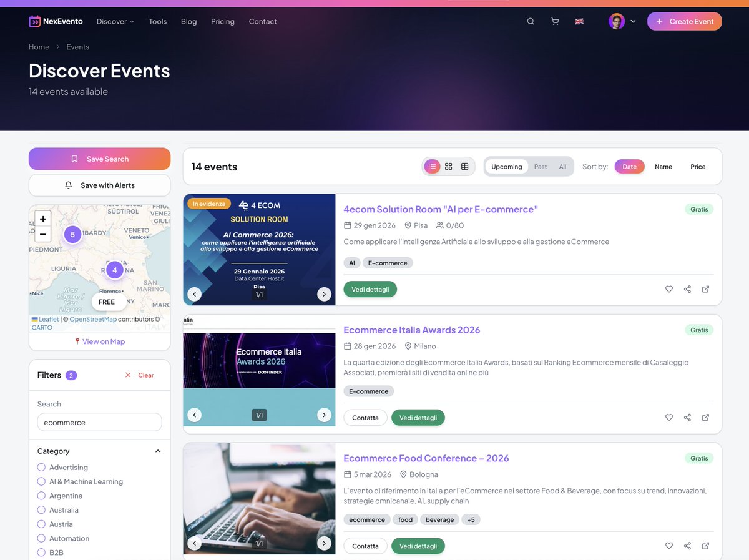
Task: Select the Australia category
Action: (57, 510)
